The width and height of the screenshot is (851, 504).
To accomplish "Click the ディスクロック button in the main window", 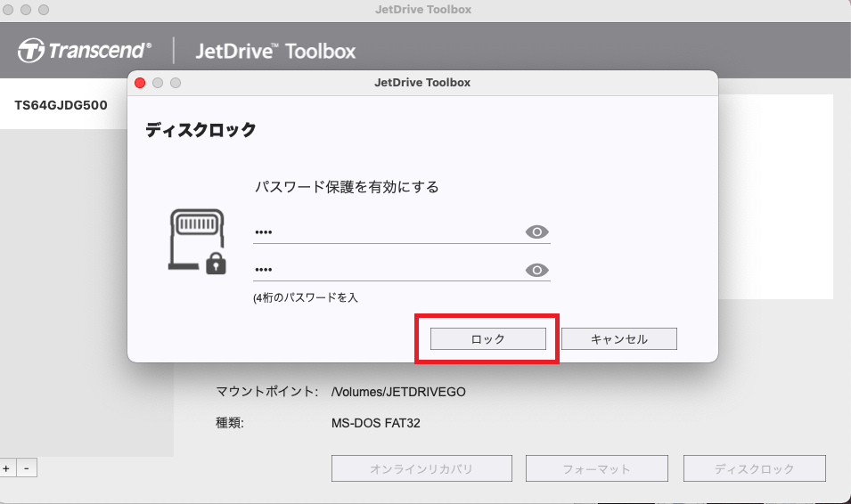I will [755, 468].
